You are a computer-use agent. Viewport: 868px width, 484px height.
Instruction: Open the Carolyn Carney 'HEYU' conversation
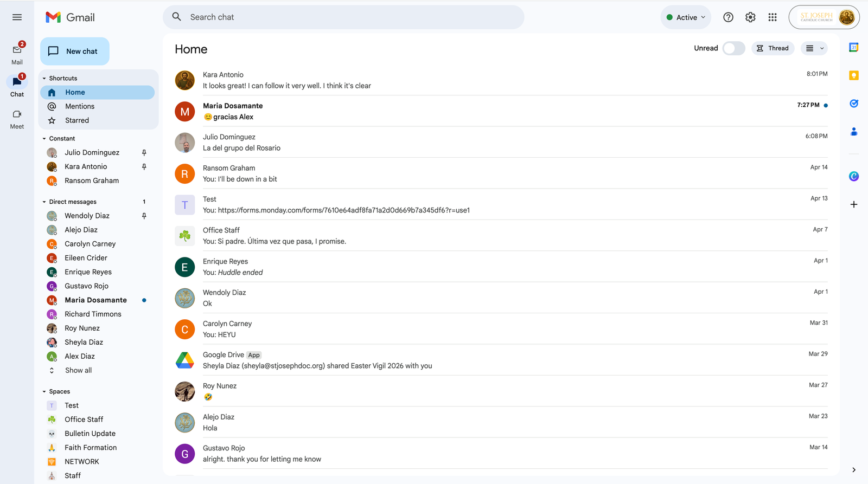[x=501, y=329]
